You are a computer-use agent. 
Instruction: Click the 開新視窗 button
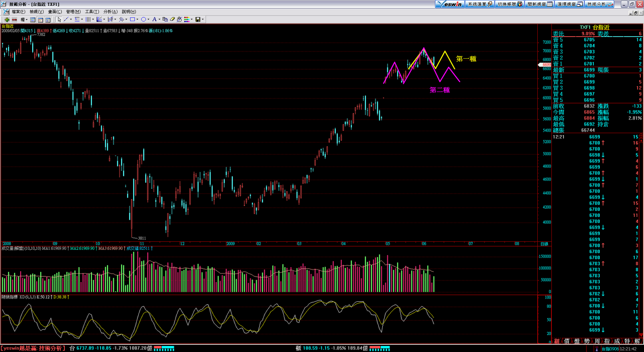[540, 4]
